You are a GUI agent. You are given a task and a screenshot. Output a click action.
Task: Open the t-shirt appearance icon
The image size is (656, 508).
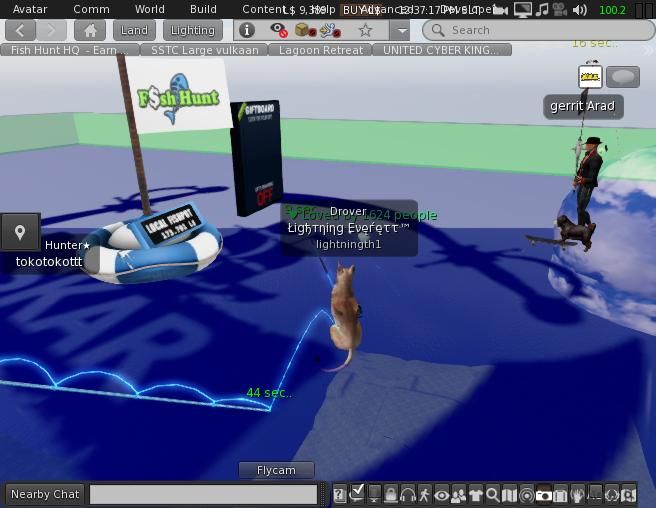tap(476, 495)
